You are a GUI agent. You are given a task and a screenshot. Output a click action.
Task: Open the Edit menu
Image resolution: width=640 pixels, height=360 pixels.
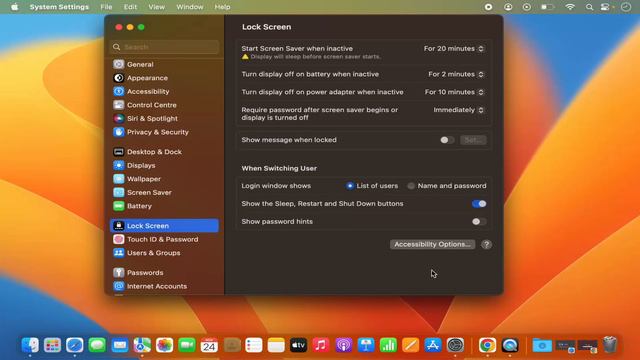130,7
